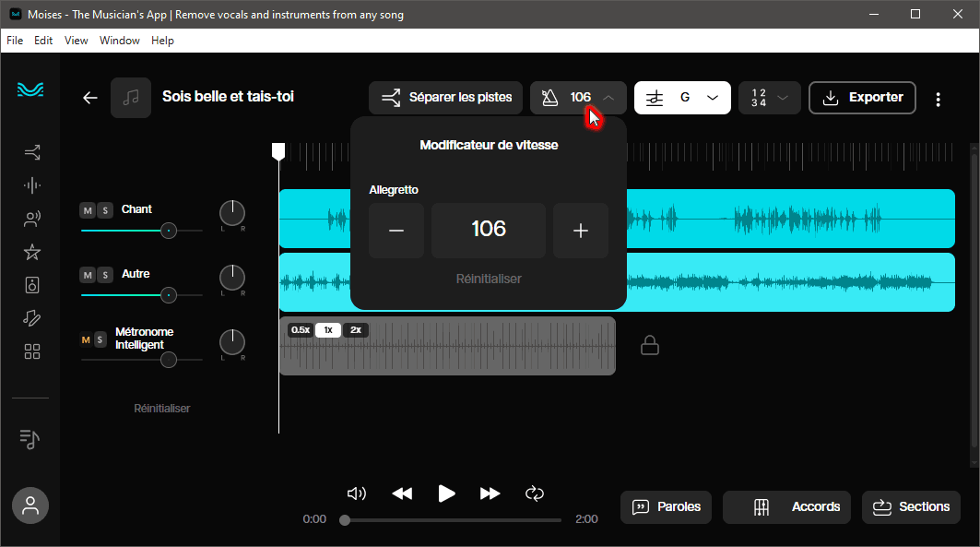Collapse the 106 tempo dropdown chevron
Screen dimensions: 980x547
pyautogui.click(x=608, y=98)
